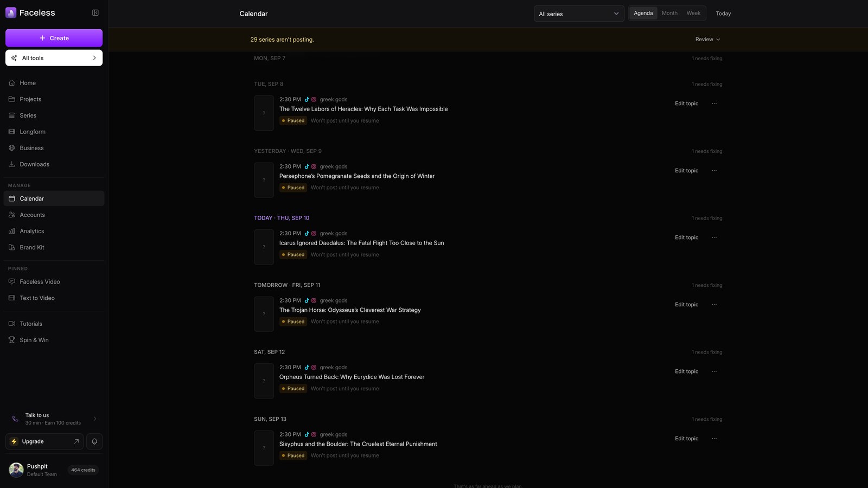Open Brand Kit icon
This screenshot has height=488, width=868.
pos(12,247)
